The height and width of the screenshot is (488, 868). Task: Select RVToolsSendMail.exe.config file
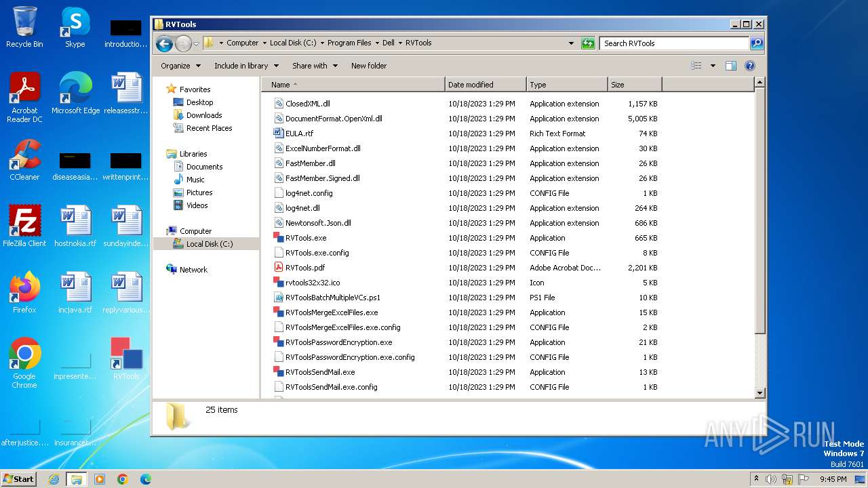click(331, 387)
